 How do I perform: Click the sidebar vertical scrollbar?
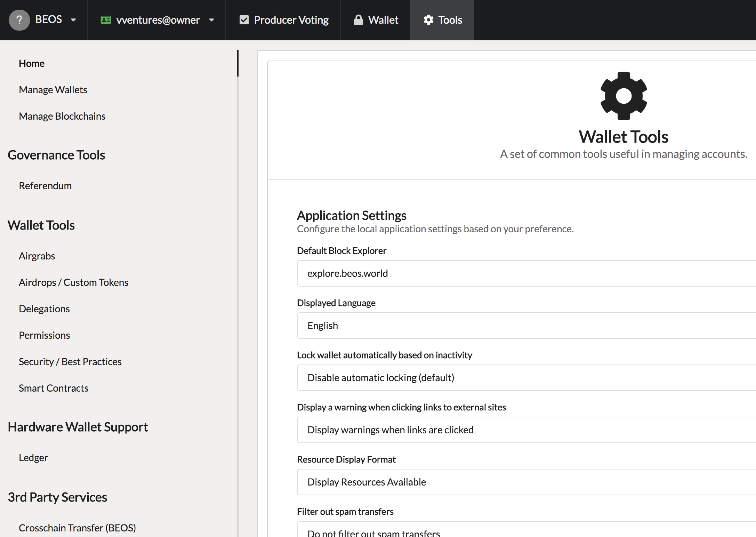point(238,64)
